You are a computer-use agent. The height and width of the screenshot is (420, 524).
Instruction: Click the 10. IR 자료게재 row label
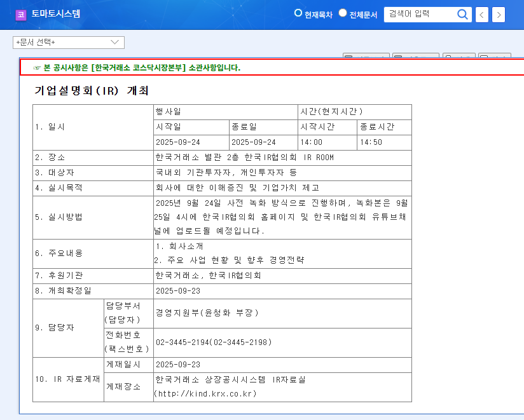tap(67, 379)
